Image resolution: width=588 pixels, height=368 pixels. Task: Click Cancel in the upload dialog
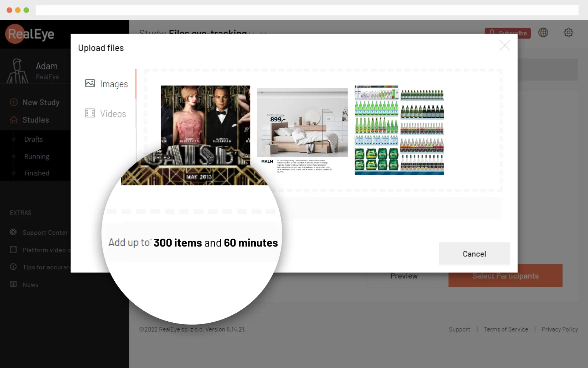[x=474, y=254]
